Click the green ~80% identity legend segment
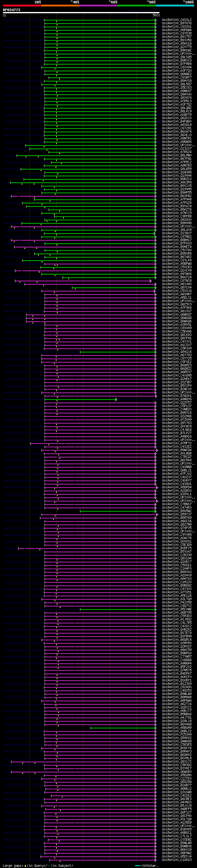Image resolution: width=197 pixels, height=868 pixels. 137,6
